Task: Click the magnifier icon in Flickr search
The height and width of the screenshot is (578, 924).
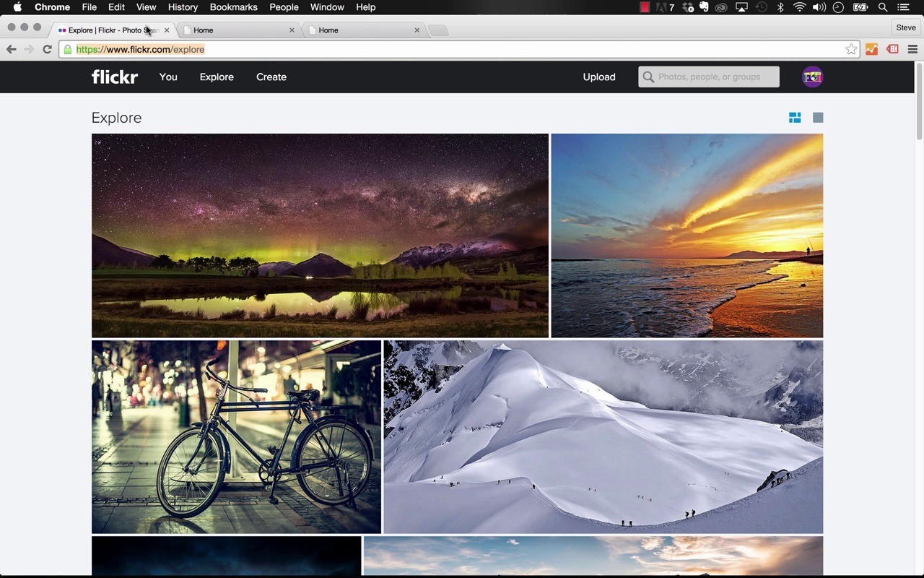Action: pyautogui.click(x=648, y=77)
